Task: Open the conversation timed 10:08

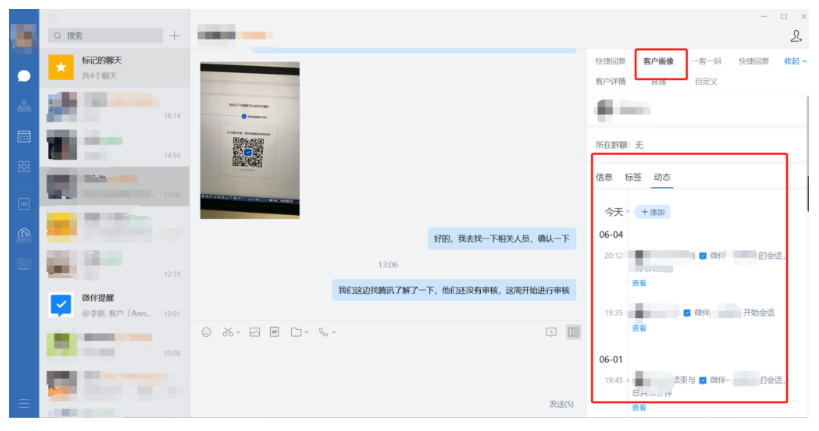Action: [114, 345]
